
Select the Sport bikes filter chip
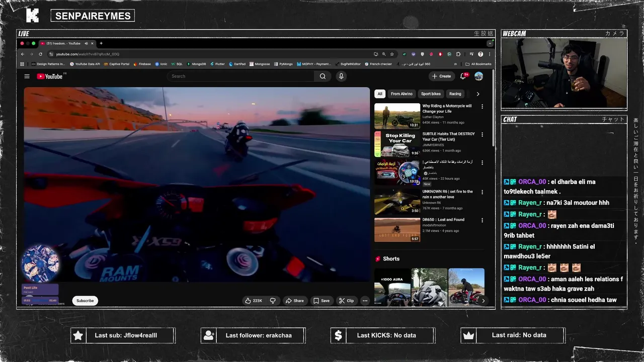pos(431,94)
